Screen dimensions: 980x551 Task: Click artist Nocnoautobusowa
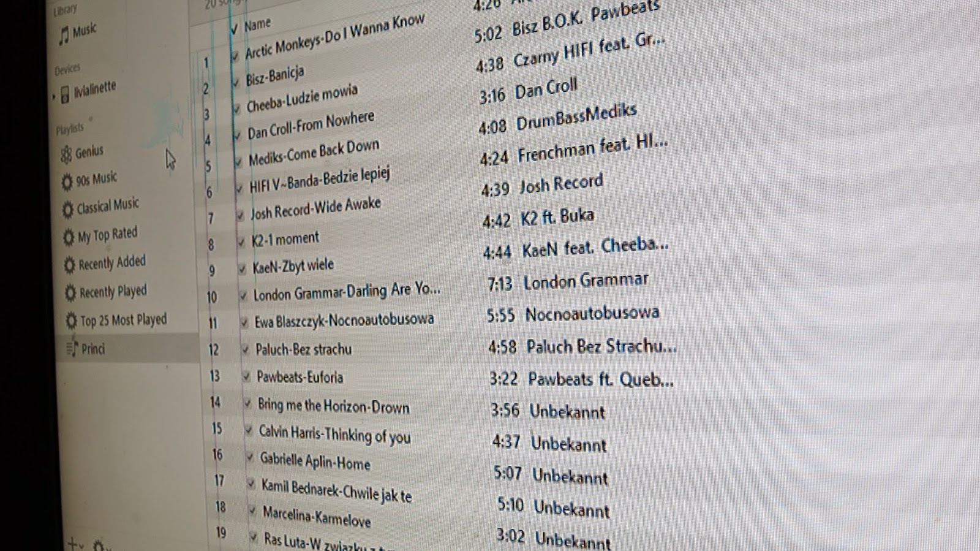(x=592, y=314)
